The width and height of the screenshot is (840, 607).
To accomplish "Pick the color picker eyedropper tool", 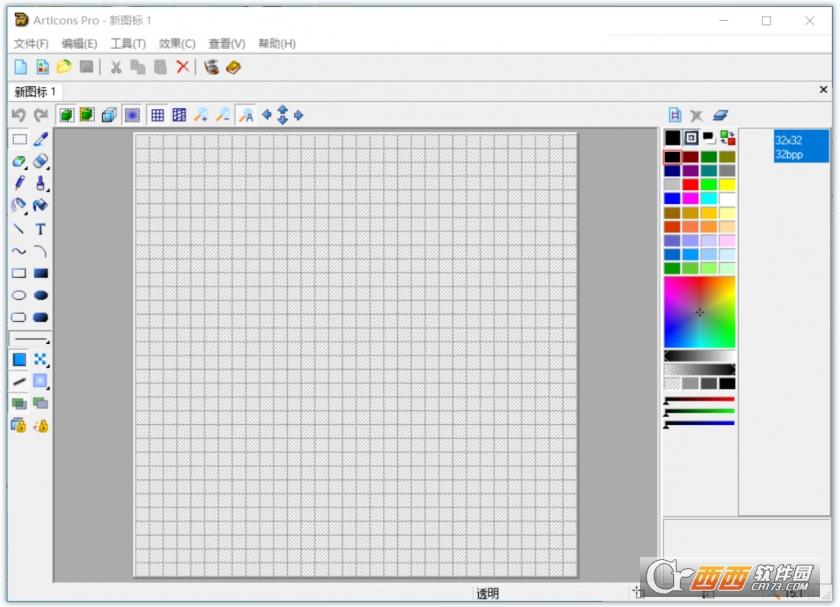I will pos(40,139).
